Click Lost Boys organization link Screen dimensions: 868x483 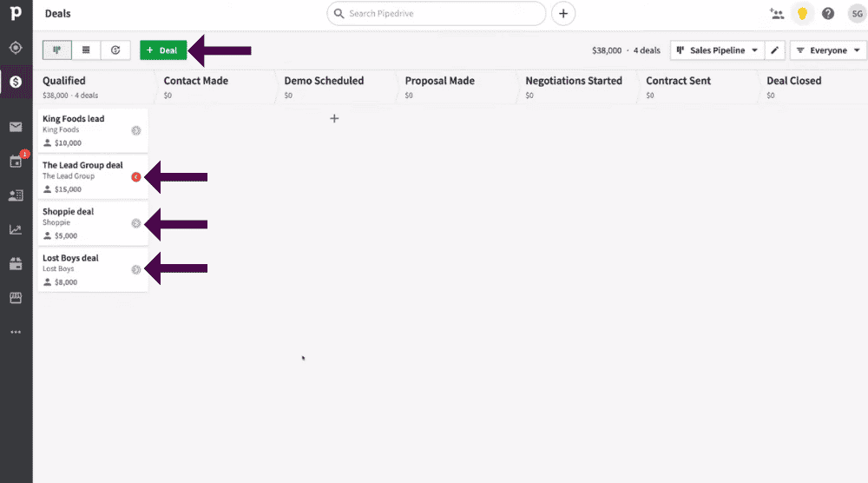coord(58,268)
